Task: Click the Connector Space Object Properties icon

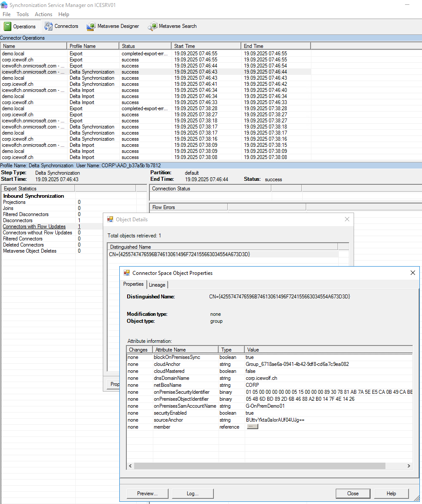Action: (127, 273)
